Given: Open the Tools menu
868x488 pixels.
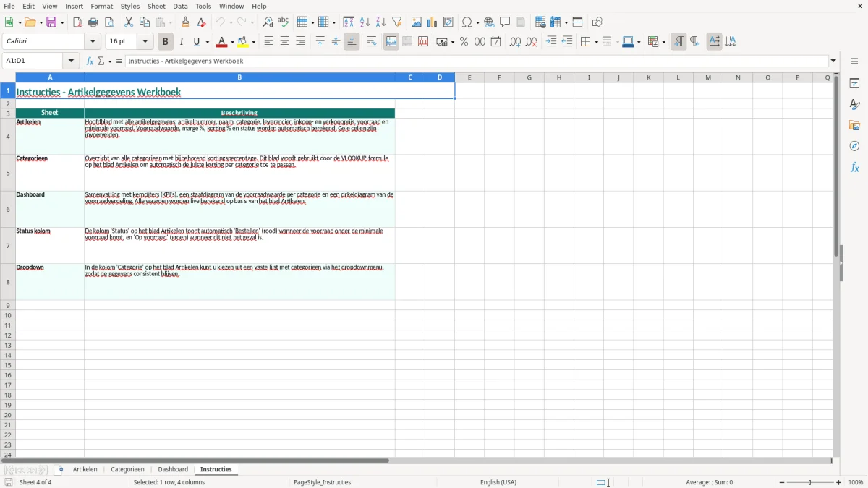Looking at the screenshot, I should [x=203, y=6].
